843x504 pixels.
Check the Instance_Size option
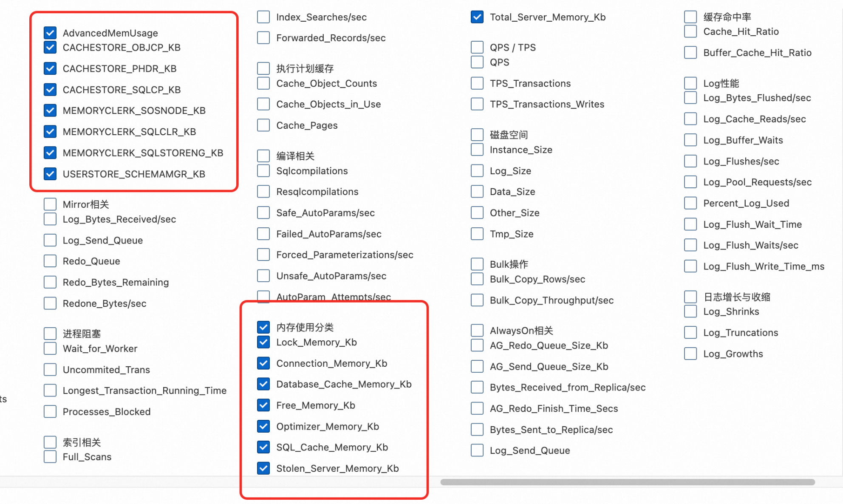(x=477, y=150)
